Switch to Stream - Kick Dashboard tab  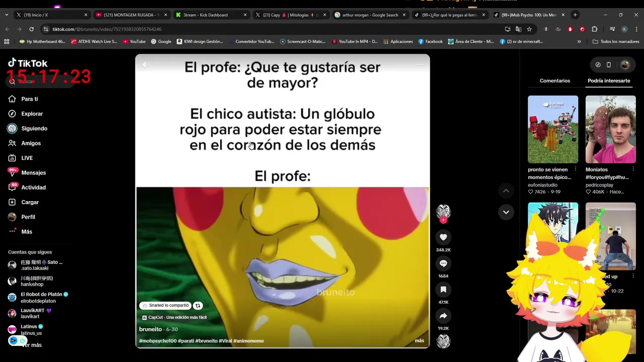pos(211,15)
